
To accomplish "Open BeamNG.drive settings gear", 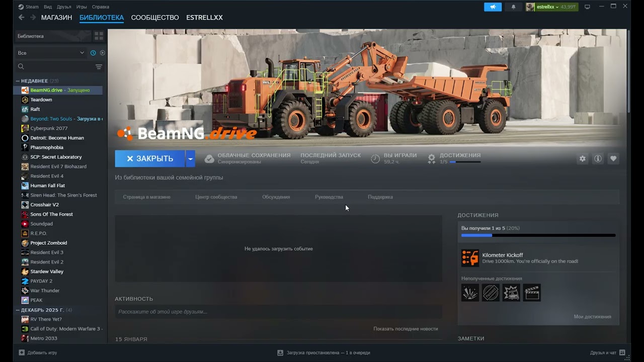I will (582, 159).
